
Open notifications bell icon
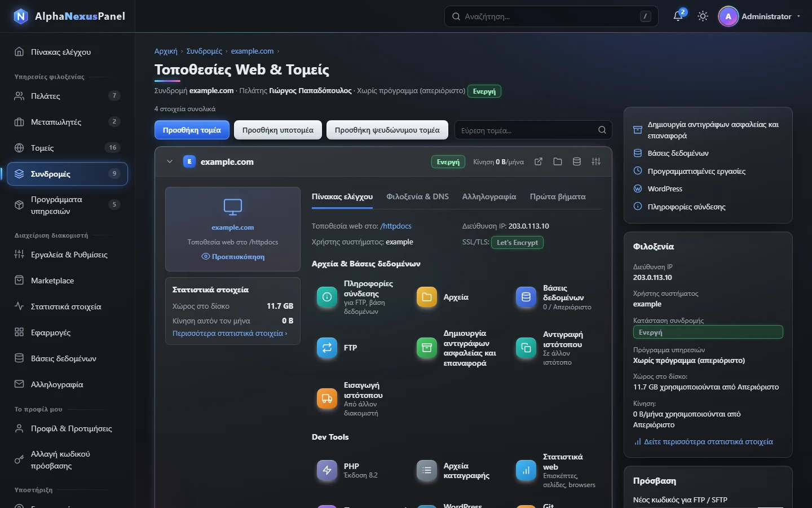[x=678, y=16]
